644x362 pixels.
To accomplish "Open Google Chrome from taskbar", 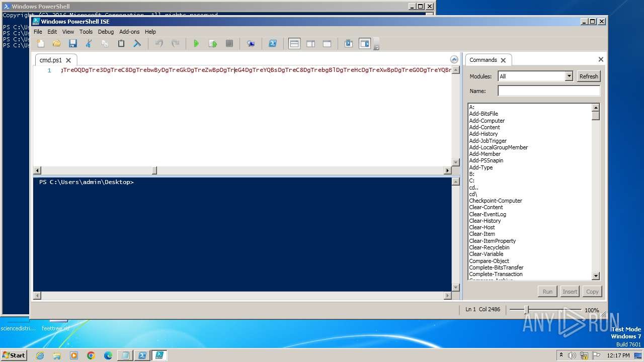I will pos(91,355).
